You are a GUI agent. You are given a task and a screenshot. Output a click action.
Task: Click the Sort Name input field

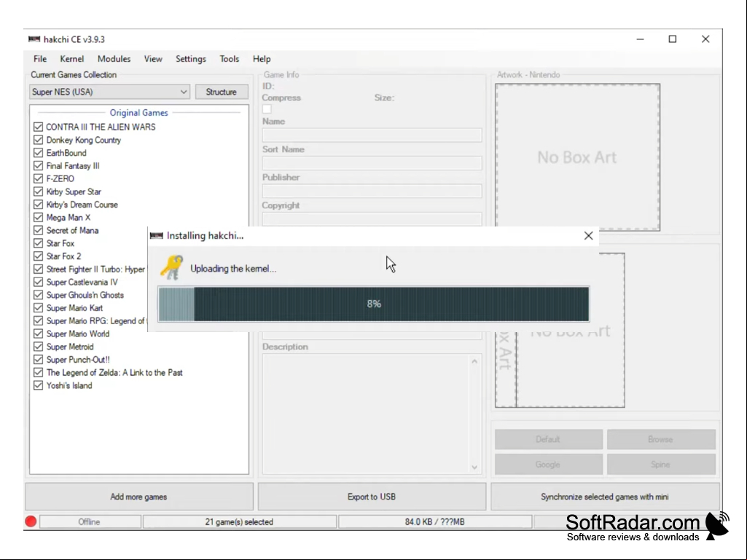tap(372, 163)
